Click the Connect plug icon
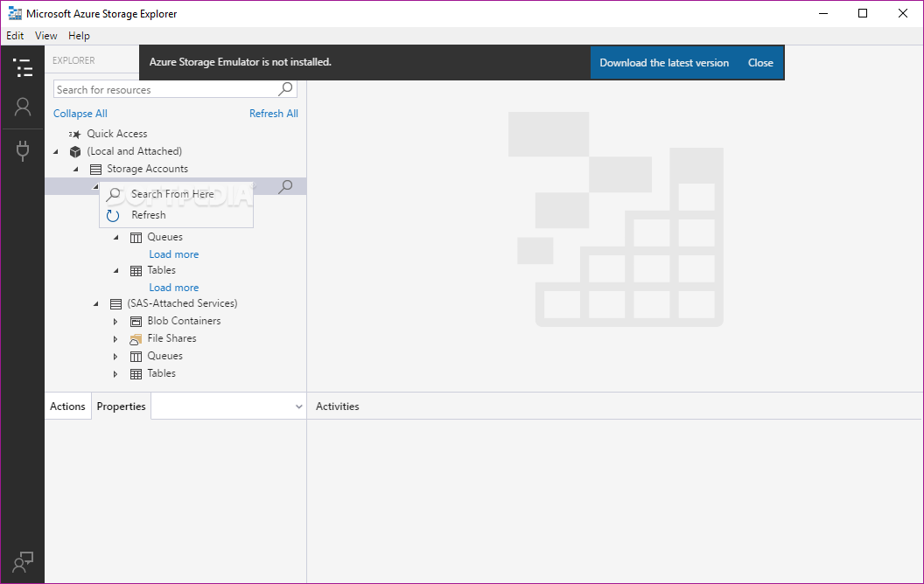This screenshot has height=584, width=924. 23,150
